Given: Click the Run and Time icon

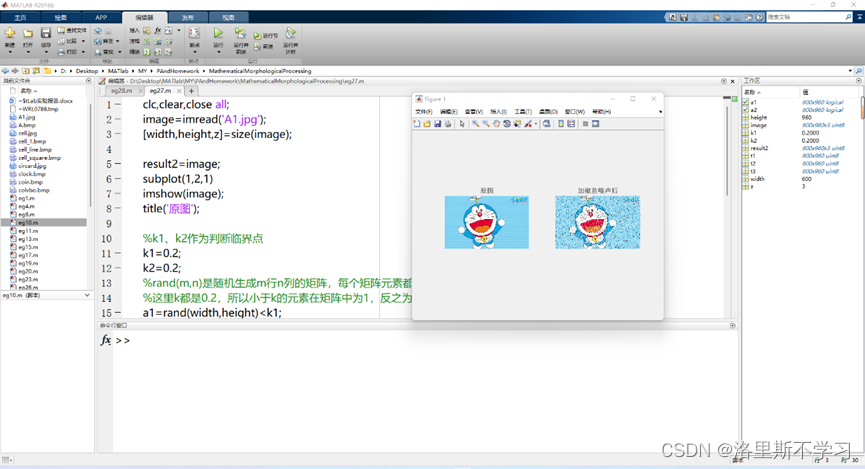Looking at the screenshot, I should 291,33.
